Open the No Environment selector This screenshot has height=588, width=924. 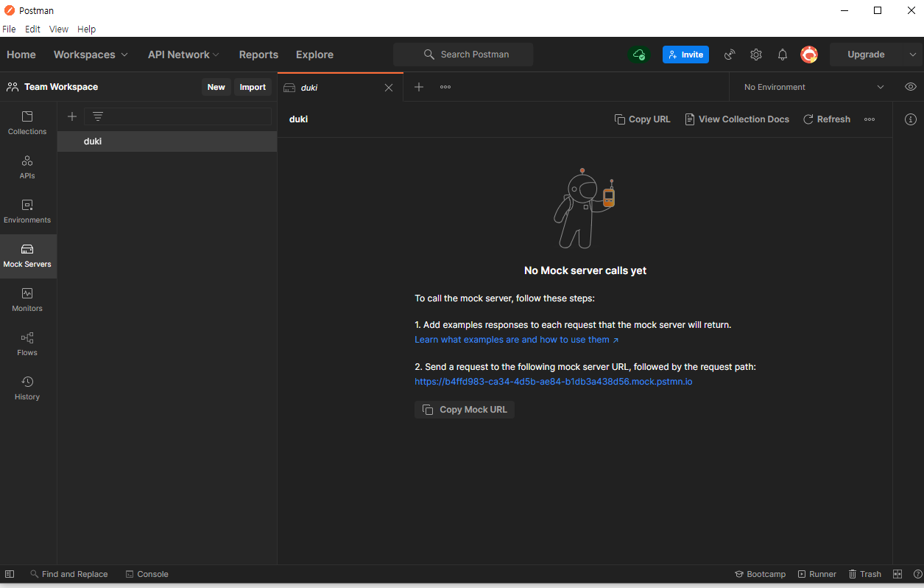(814, 87)
